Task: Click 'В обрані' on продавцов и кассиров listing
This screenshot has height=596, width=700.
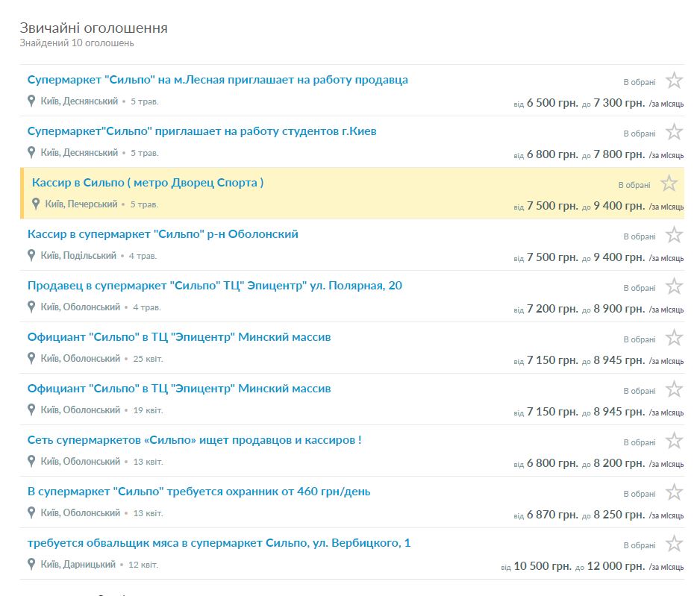Action: [640, 442]
